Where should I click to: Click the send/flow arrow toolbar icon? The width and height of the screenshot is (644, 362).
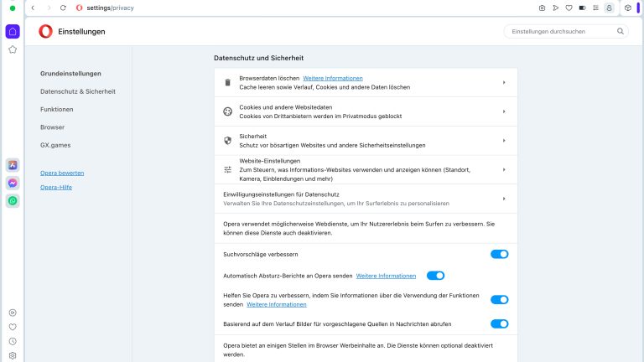(x=556, y=8)
